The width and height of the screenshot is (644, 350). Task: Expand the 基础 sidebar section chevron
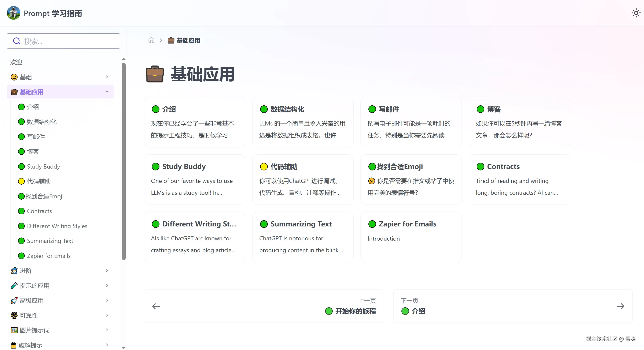[107, 77]
